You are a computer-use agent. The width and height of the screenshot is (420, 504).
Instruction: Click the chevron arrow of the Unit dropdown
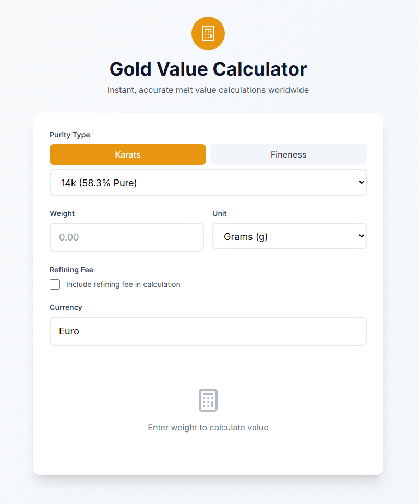click(362, 236)
